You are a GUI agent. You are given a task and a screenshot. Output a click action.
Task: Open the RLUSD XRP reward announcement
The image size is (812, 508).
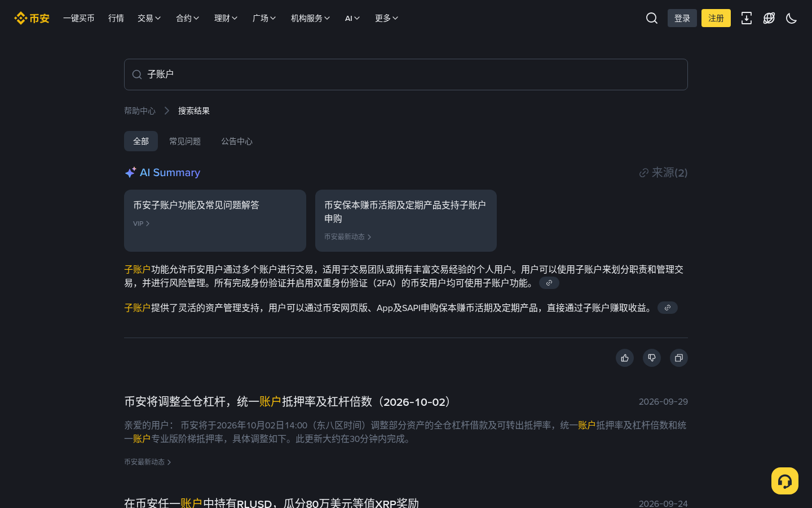[x=272, y=502]
